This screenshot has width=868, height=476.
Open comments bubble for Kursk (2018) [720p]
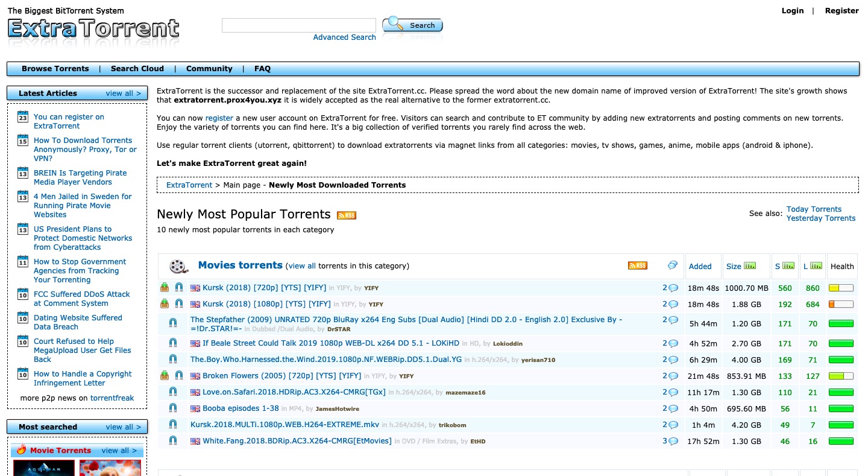pos(673,288)
